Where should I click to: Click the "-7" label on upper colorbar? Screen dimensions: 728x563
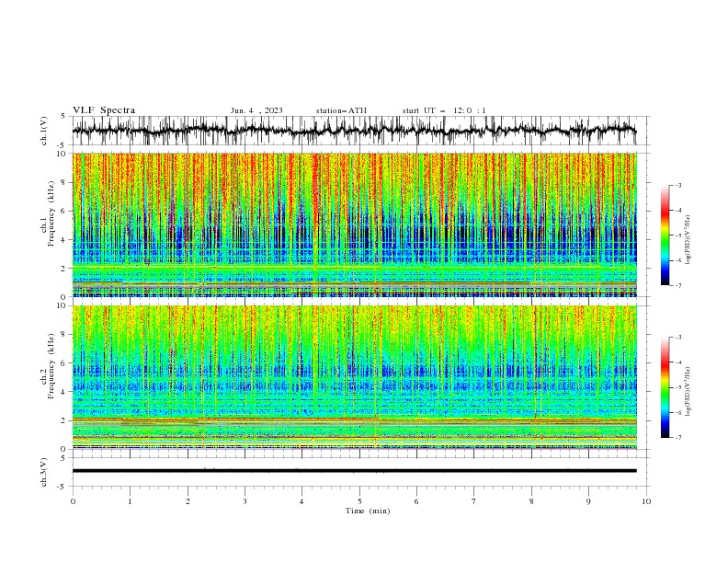coord(677,285)
